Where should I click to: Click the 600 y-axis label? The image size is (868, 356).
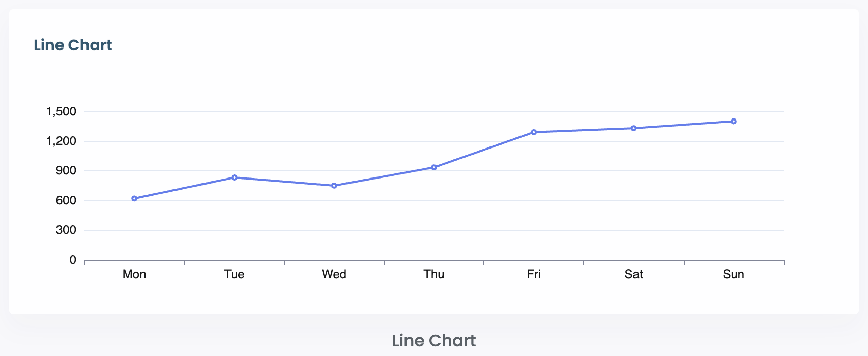66,200
